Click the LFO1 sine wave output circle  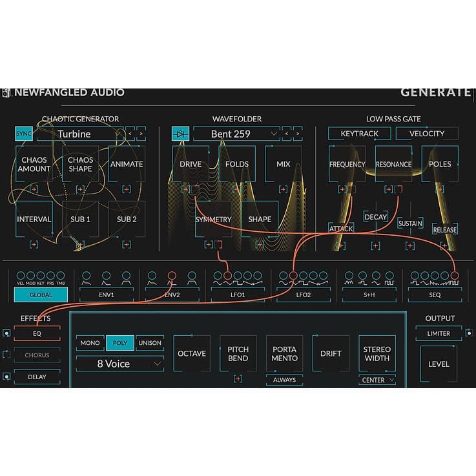218,276
